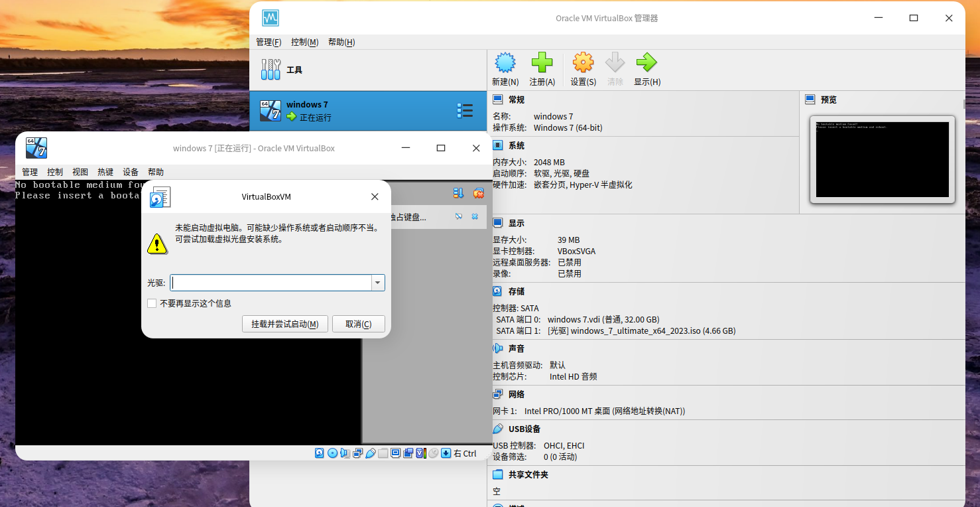The height and width of the screenshot is (507, 980).
Task: Close the 独占键盘 notification with its blue X
Action: tap(475, 217)
